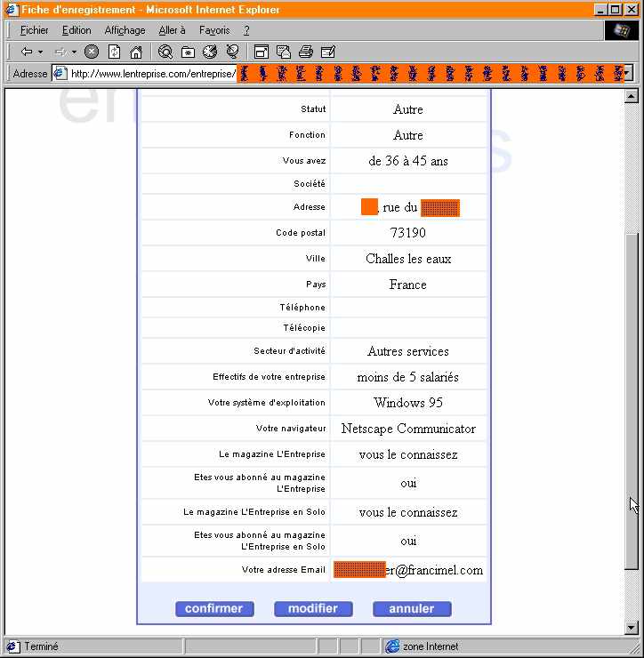Click the 'de 36 à 45 ans' value
The width and height of the screenshot is (644, 658).
(408, 161)
